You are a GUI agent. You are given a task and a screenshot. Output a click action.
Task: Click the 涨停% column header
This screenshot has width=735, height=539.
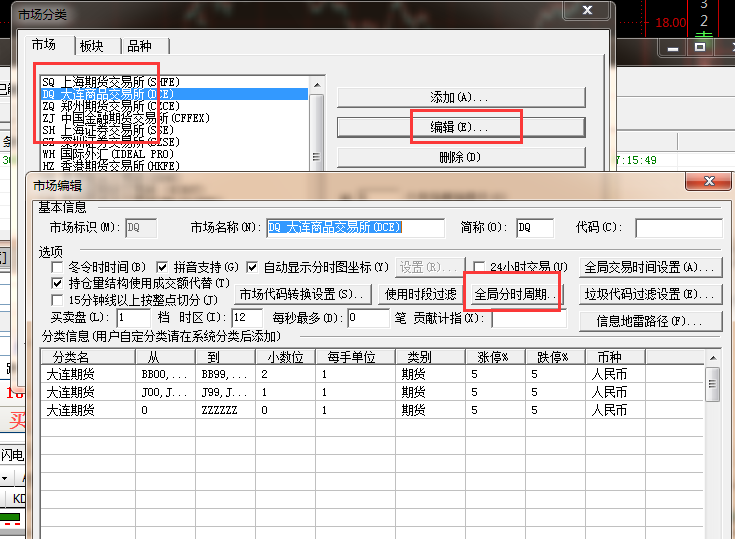[x=495, y=357]
